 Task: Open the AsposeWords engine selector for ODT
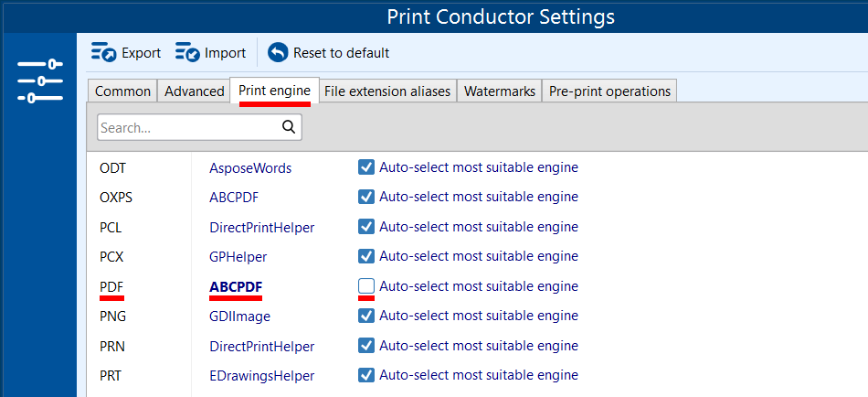250,168
